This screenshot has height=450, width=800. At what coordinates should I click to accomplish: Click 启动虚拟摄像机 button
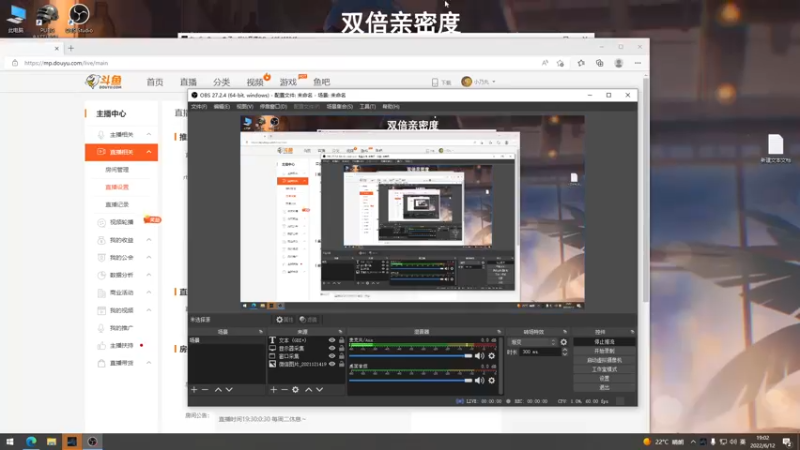[605, 360]
